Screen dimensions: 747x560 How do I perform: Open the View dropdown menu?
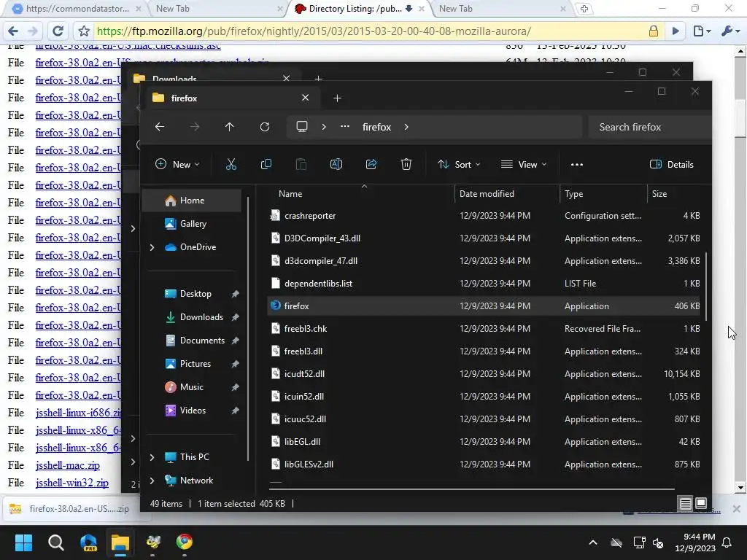[x=524, y=164]
